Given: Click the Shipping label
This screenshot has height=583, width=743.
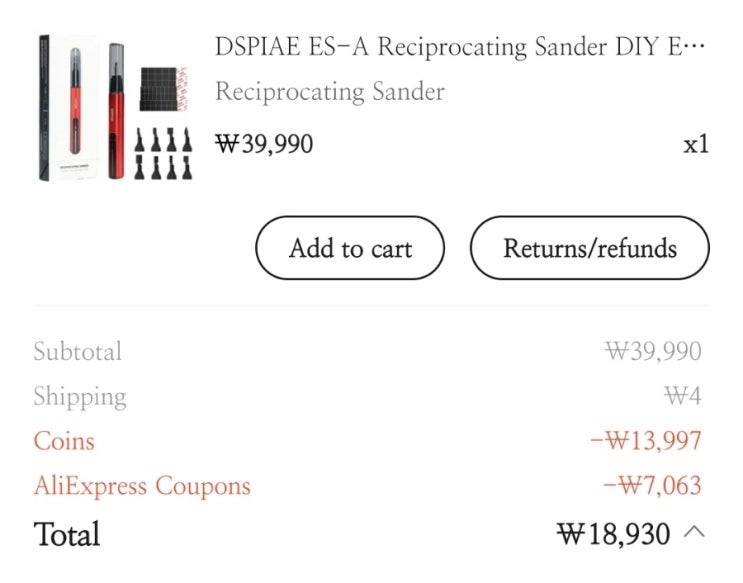Looking at the screenshot, I should 80,397.
